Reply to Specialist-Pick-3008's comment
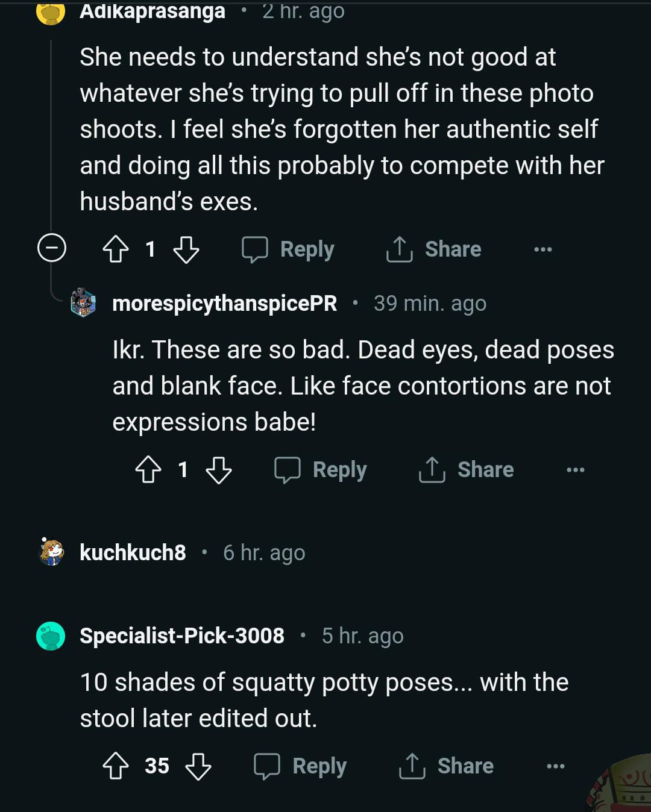The image size is (651, 812). click(x=300, y=766)
